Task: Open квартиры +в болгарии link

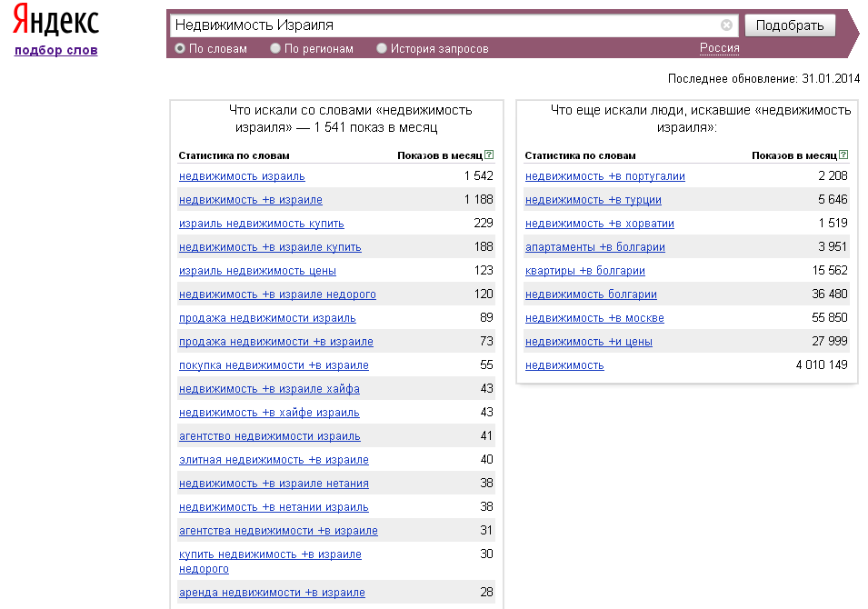Action: pos(585,271)
